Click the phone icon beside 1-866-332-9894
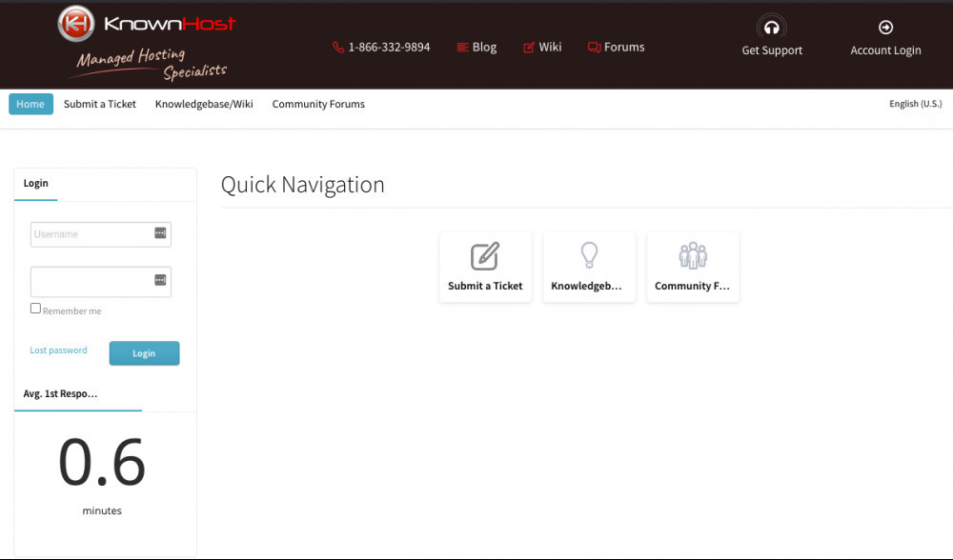This screenshot has width=953, height=560. (x=338, y=48)
